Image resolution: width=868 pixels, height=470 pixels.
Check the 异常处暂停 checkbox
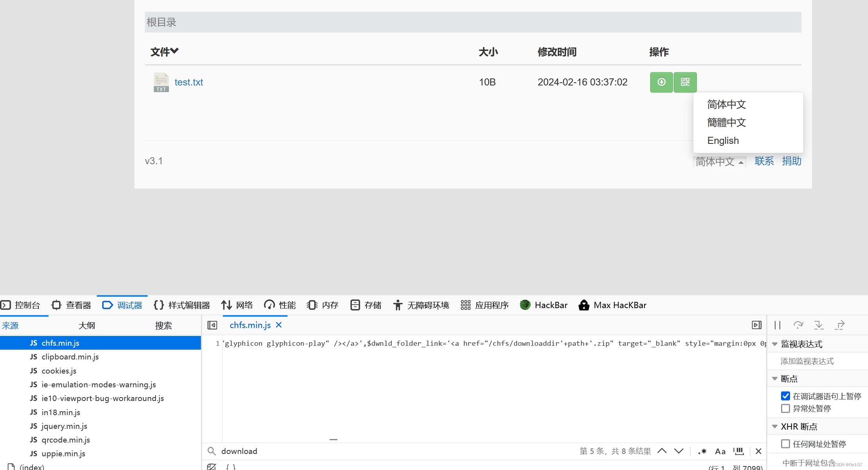pos(785,408)
